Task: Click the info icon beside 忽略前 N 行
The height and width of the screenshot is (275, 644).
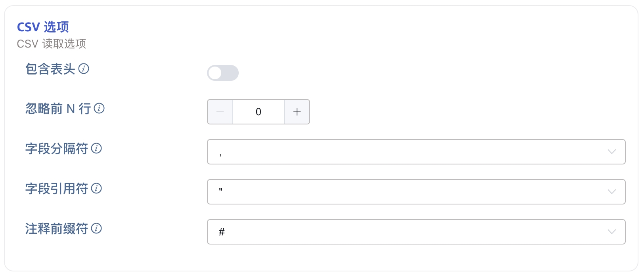Action: pyautogui.click(x=99, y=108)
